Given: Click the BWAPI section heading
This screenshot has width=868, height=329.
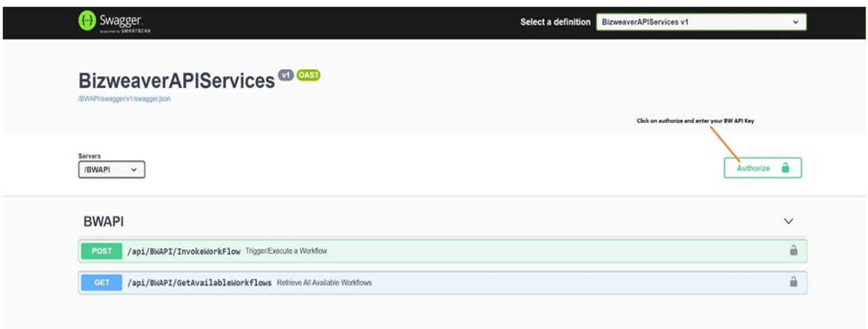Looking at the screenshot, I should click(x=104, y=221).
